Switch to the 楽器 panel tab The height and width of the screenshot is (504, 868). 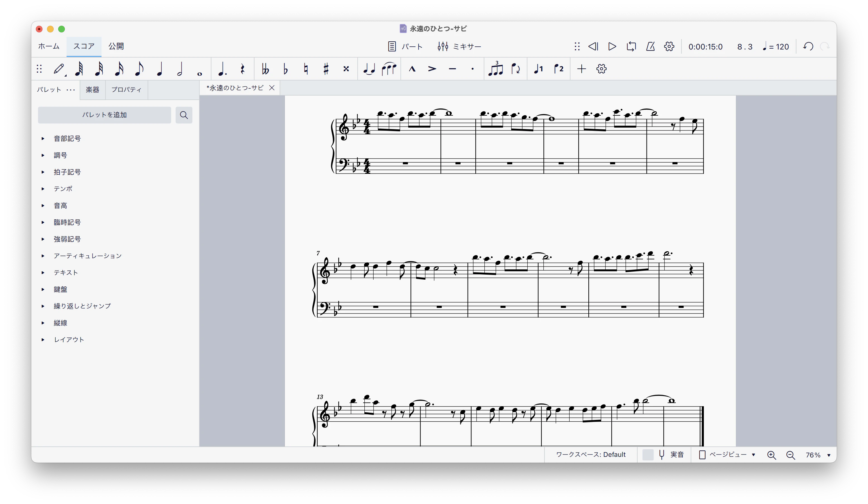tap(92, 90)
